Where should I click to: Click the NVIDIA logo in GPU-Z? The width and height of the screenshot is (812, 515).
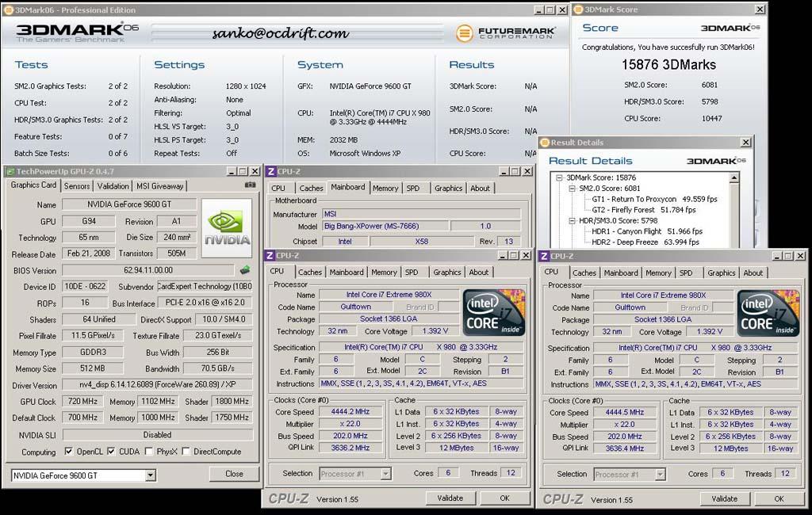point(228,228)
